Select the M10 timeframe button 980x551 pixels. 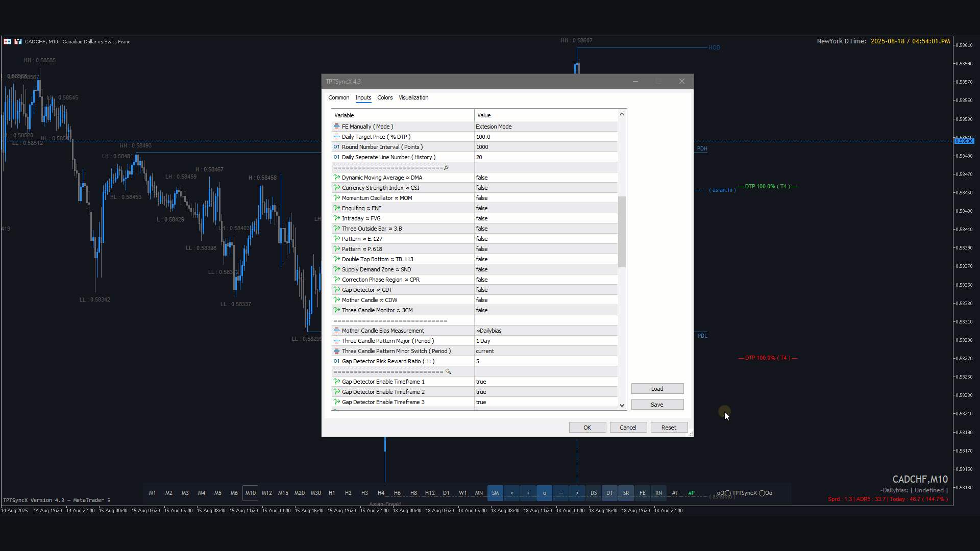[250, 493]
